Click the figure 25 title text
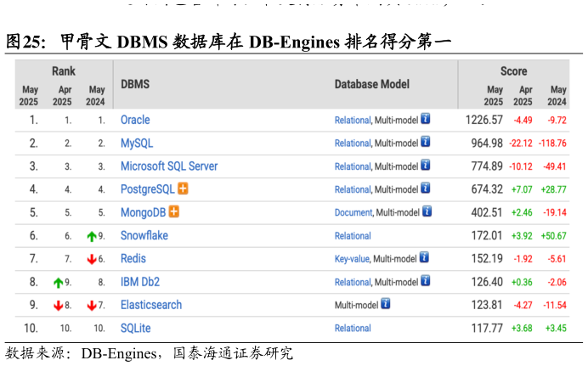This screenshot has width=588, height=366. (x=229, y=42)
